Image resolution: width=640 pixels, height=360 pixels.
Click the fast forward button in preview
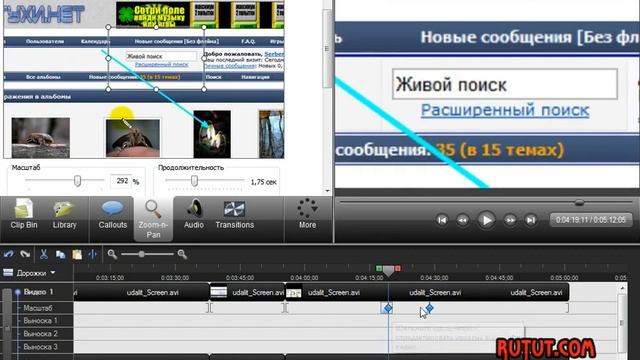pos(510,220)
